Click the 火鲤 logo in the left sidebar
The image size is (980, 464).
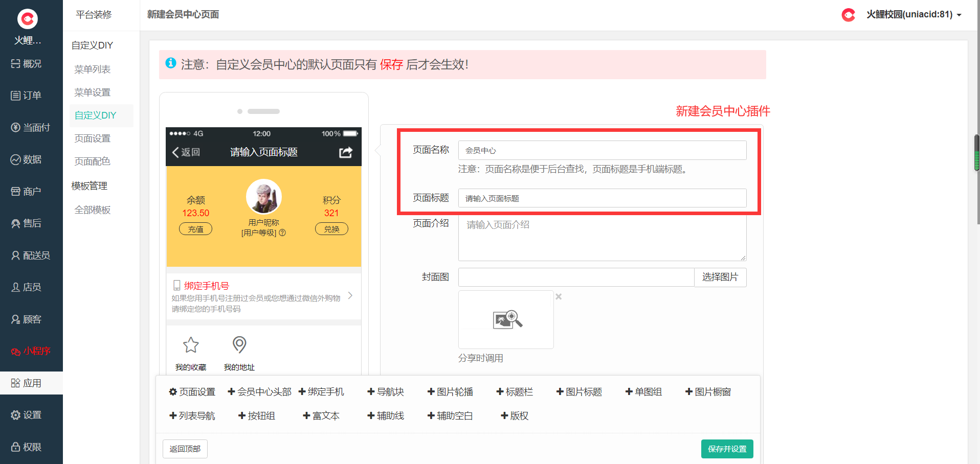pyautogui.click(x=28, y=19)
